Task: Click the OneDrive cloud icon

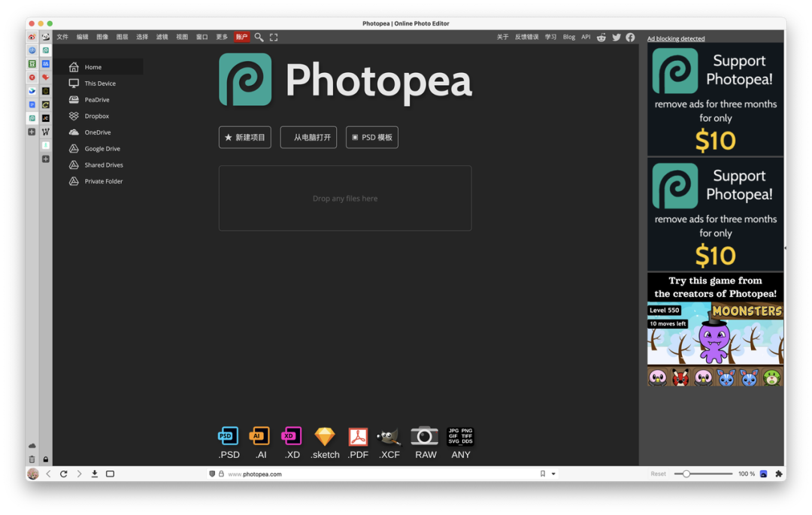Action: [x=74, y=132]
